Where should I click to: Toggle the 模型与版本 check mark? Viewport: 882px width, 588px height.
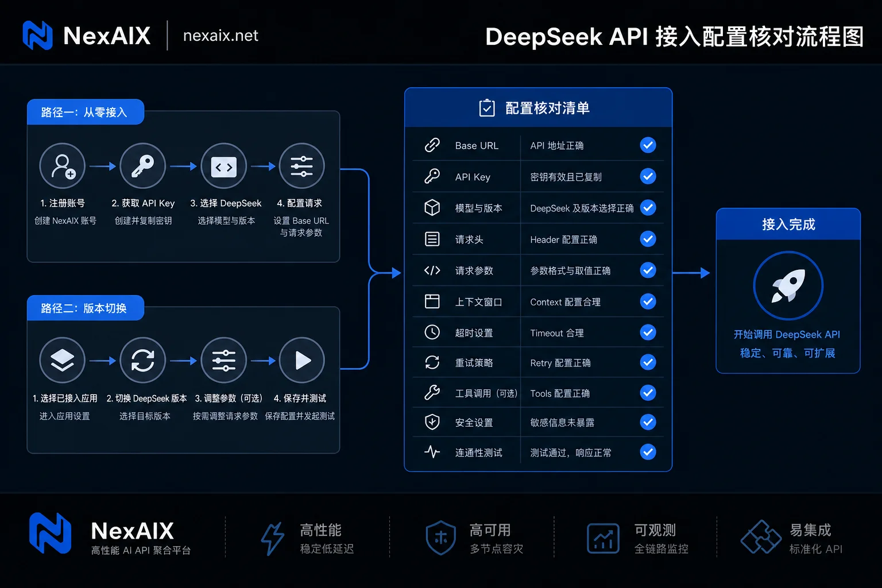click(648, 207)
